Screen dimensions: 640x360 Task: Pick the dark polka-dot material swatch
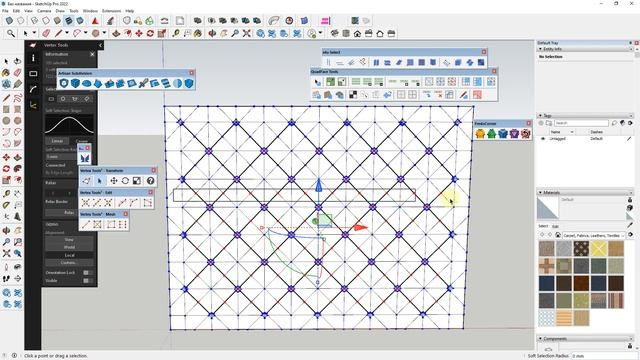pyautogui.click(x=581, y=249)
